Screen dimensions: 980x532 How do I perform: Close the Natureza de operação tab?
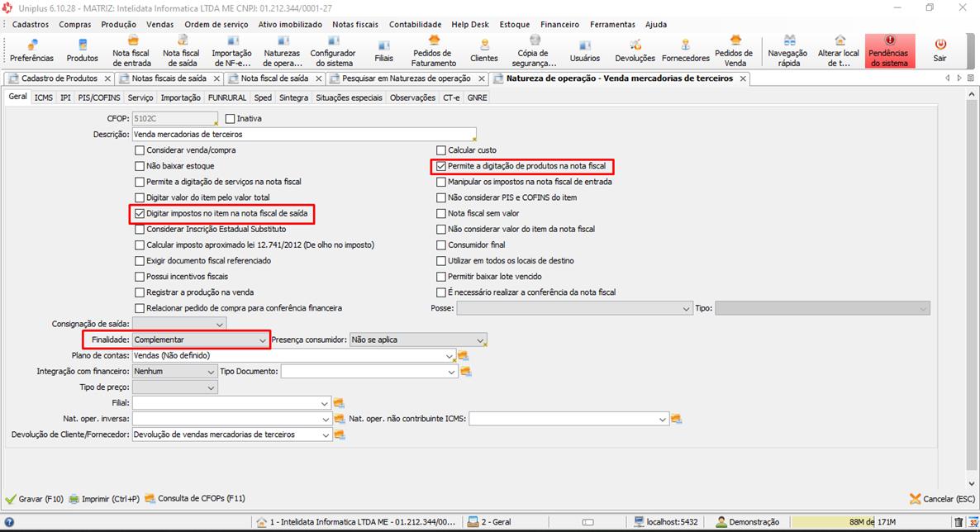tap(743, 78)
